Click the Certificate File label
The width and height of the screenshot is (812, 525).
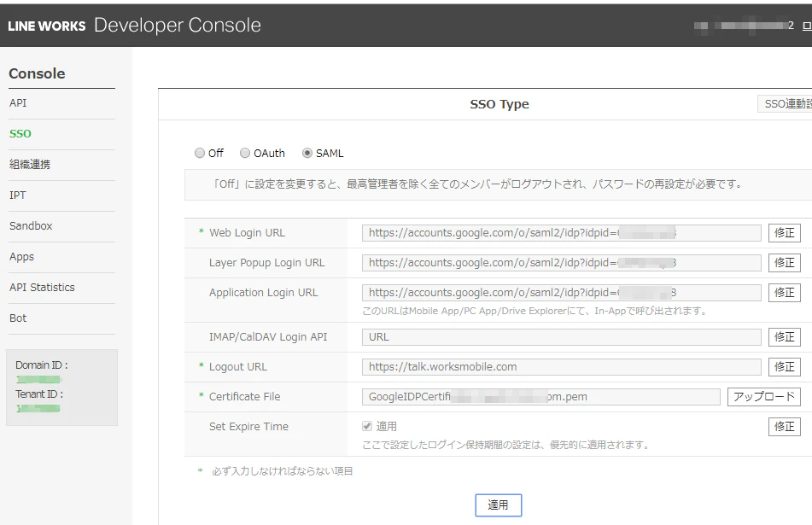pos(244,397)
